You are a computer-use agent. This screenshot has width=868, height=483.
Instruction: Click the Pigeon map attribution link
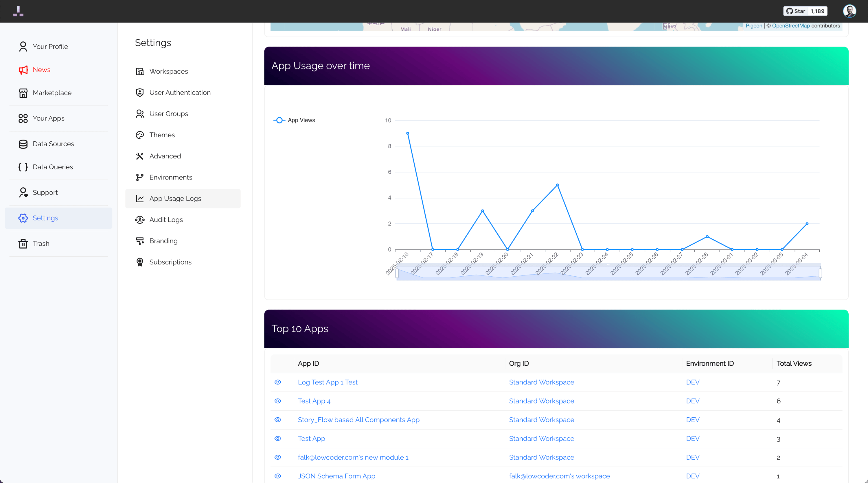pos(754,25)
